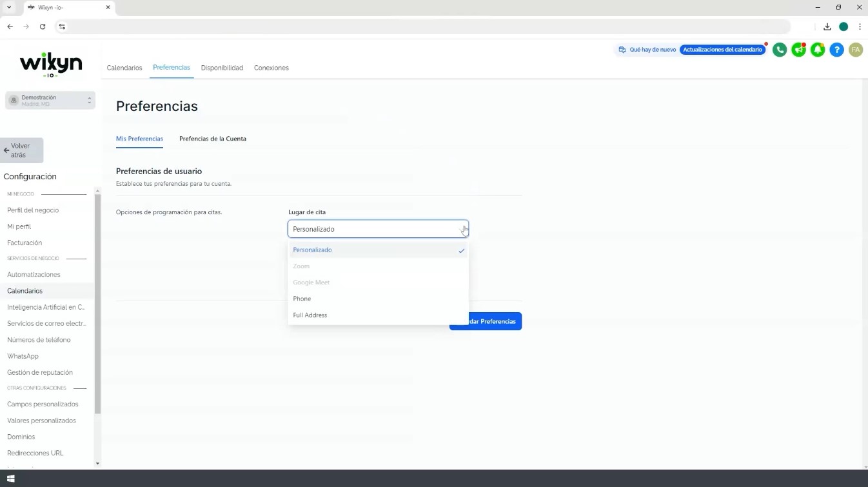Close the Wixyn browser tab
Image resolution: width=868 pixels, height=487 pixels.
pos(108,7)
